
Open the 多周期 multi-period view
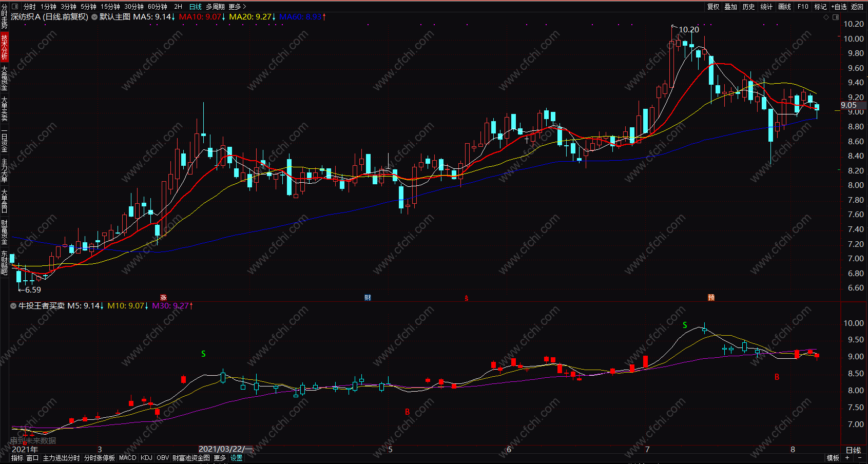(x=215, y=7)
